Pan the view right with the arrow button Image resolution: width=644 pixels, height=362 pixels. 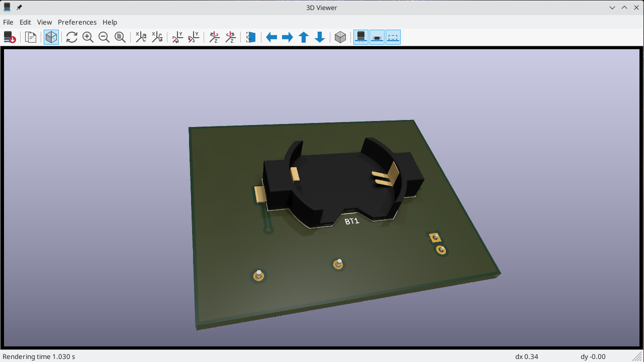coord(287,37)
